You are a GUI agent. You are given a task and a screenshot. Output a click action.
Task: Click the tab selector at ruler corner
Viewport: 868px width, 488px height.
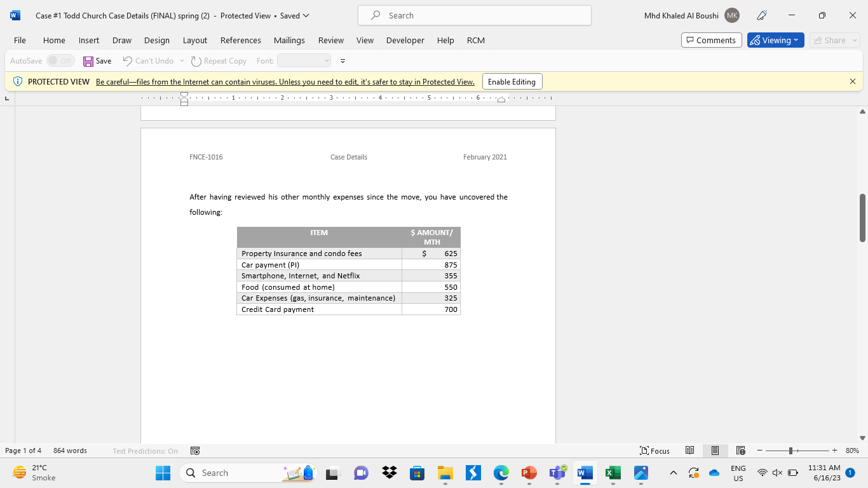tap(7, 98)
